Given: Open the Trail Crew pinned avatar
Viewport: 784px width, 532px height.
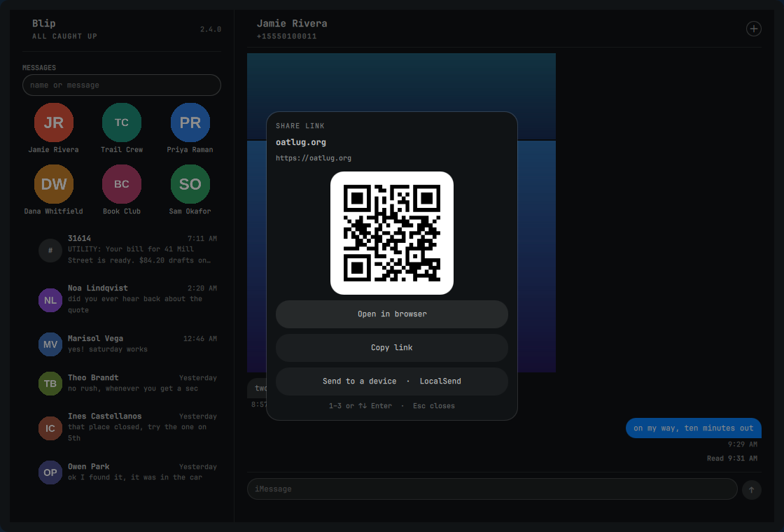Looking at the screenshot, I should (122, 122).
